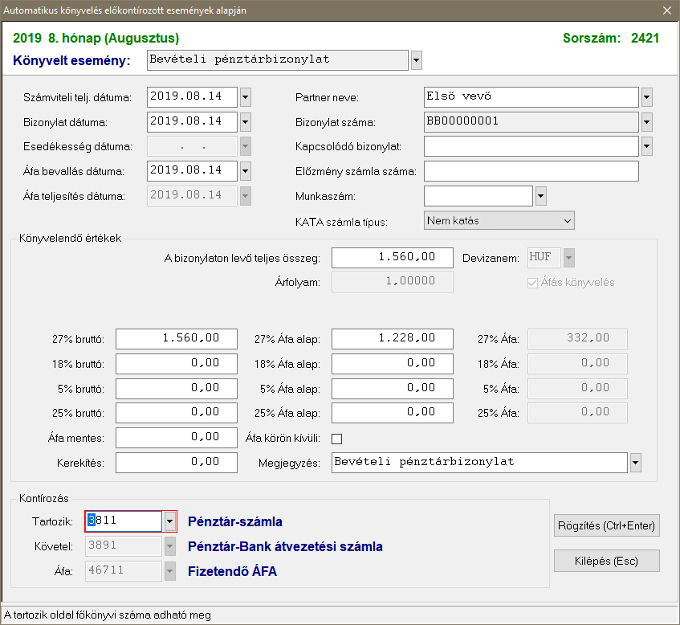
Task: Click the Kerekítés input field
Action: click(176, 462)
